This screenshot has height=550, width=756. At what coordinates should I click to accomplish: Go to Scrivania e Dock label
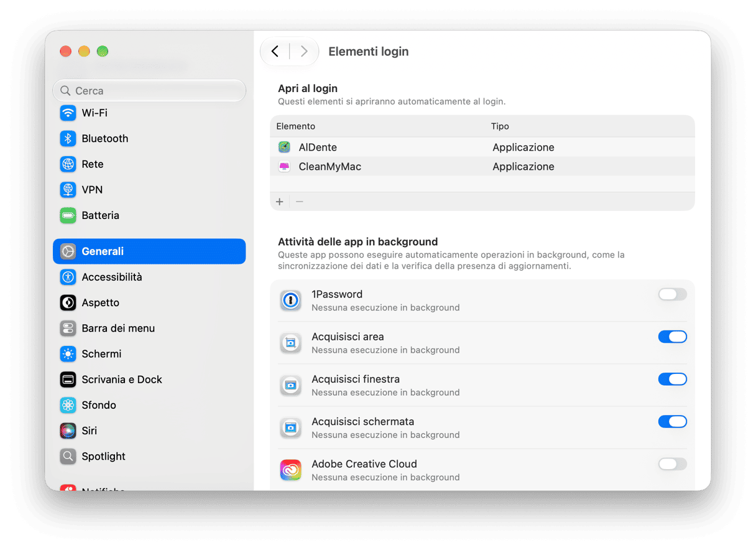(122, 379)
